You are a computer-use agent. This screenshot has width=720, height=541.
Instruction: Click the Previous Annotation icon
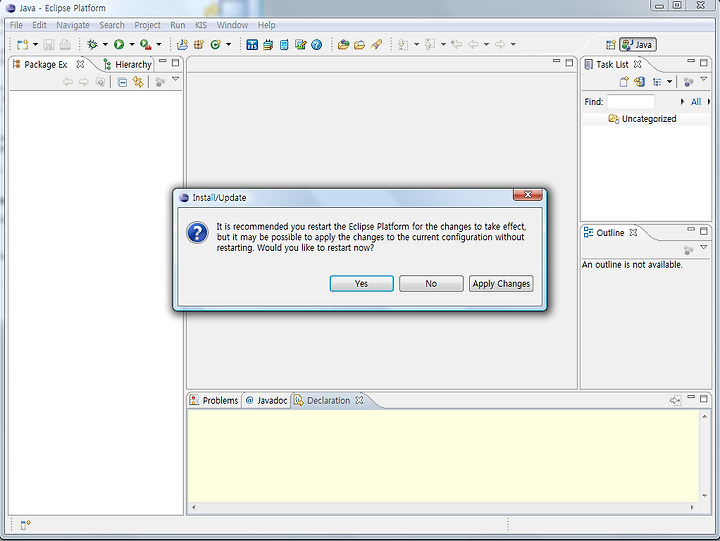coord(430,45)
